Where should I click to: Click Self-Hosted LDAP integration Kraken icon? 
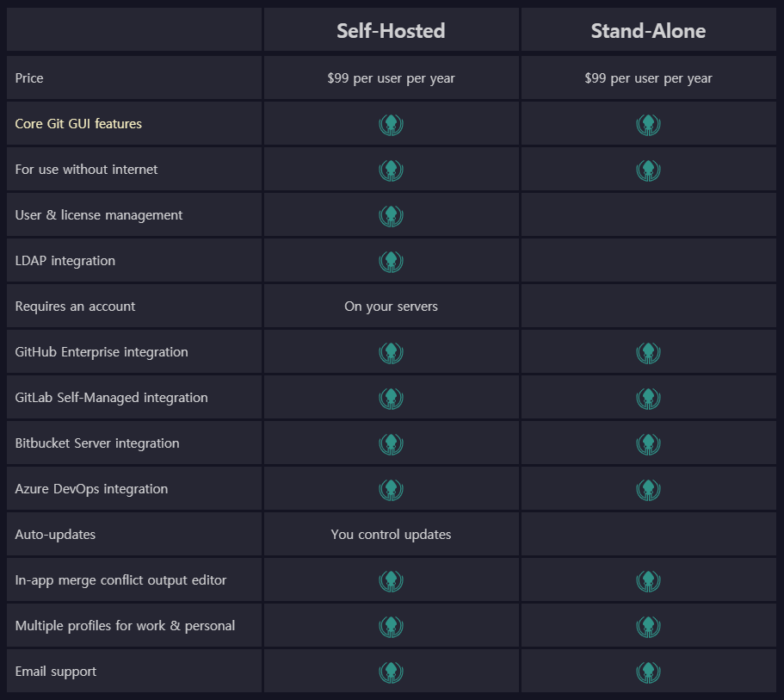tap(391, 262)
